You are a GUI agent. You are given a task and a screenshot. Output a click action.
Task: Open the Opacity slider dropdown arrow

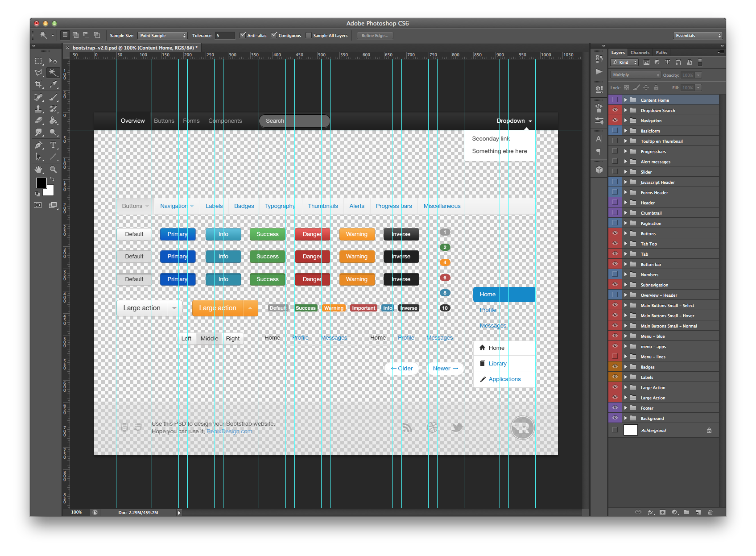tap(698, 75)
